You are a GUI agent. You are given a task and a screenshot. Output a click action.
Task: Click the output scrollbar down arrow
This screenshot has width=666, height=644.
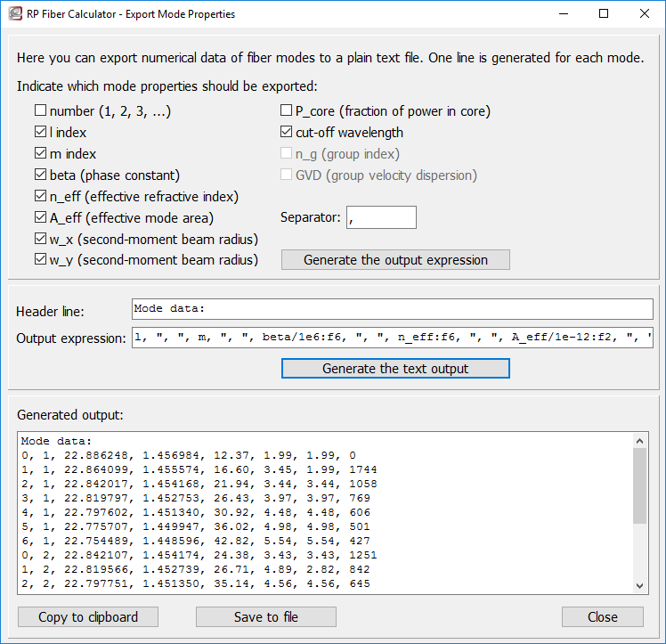coord(639,586)
